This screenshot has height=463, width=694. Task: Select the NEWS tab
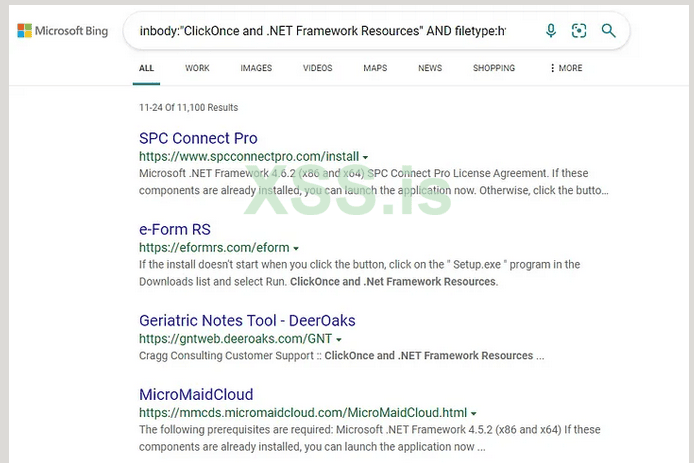(x=430, y=68)
